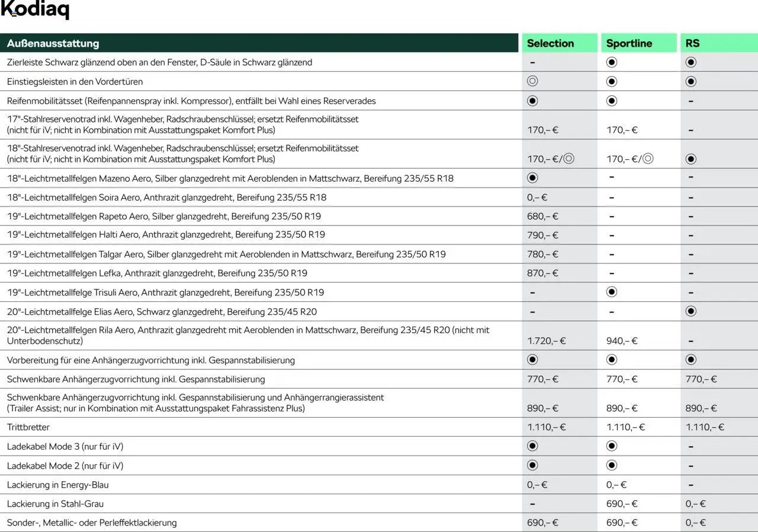Viewport: 758px width, 532px height.
Task: Click Selection dot for Mazeno Aero wheels
Action: pyautogui.click(x=532, y=178)
